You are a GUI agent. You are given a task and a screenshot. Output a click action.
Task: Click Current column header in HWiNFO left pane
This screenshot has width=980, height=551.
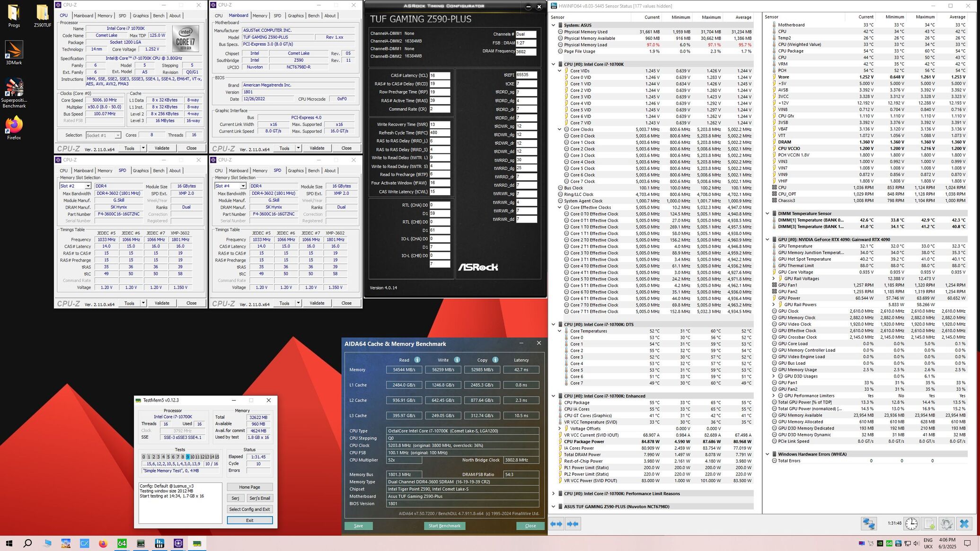(x=652, y=17)
